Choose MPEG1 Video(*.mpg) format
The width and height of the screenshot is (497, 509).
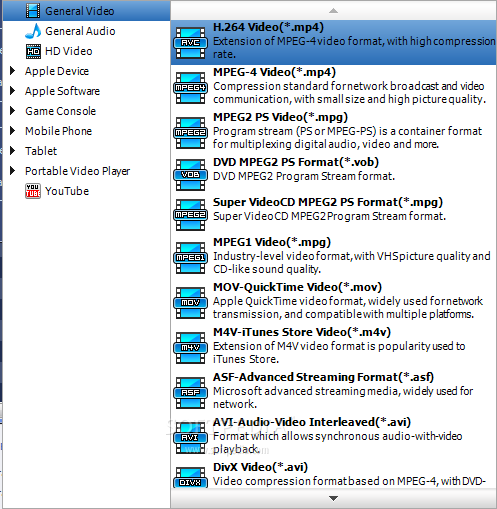pyautogui.click(x=333, y=258)
